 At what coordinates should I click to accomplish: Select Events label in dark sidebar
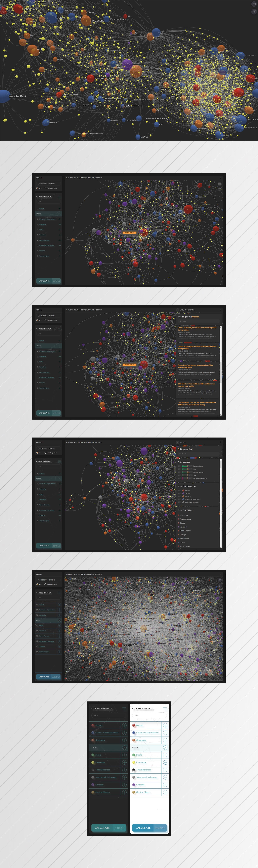click(98, 755)
